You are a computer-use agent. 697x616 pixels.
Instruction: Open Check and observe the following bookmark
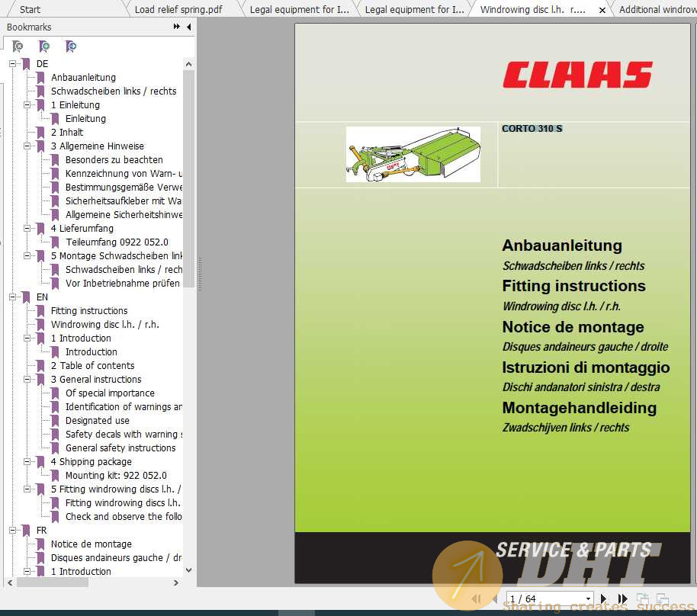click(124, 516)
